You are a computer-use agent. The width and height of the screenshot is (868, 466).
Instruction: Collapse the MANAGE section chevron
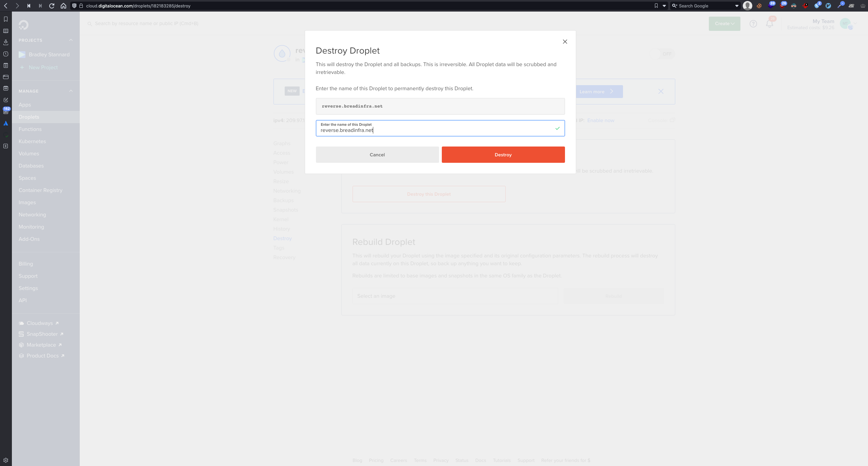click(71, 91)
